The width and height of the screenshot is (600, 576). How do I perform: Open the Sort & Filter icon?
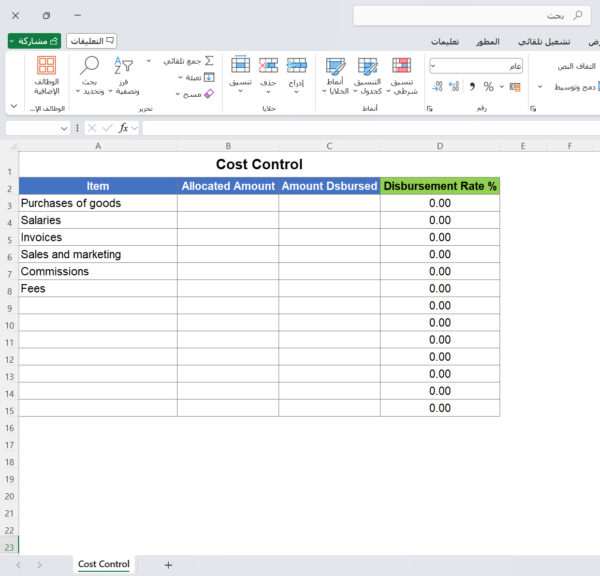pos(123,67)
